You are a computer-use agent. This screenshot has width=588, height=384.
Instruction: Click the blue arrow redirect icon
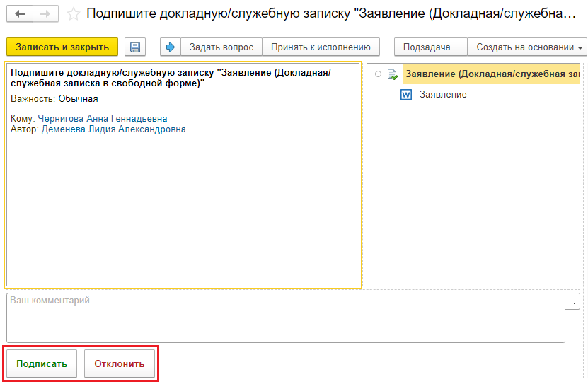(x=170, y=47)
